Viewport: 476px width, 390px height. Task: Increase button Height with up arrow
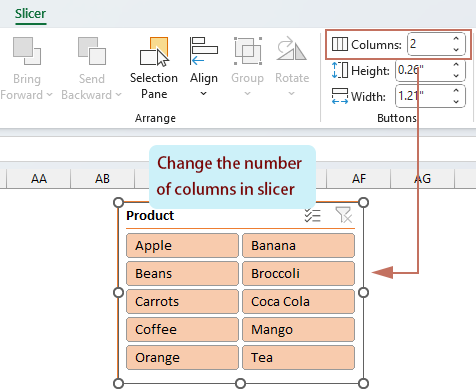(x=456, y=65)
